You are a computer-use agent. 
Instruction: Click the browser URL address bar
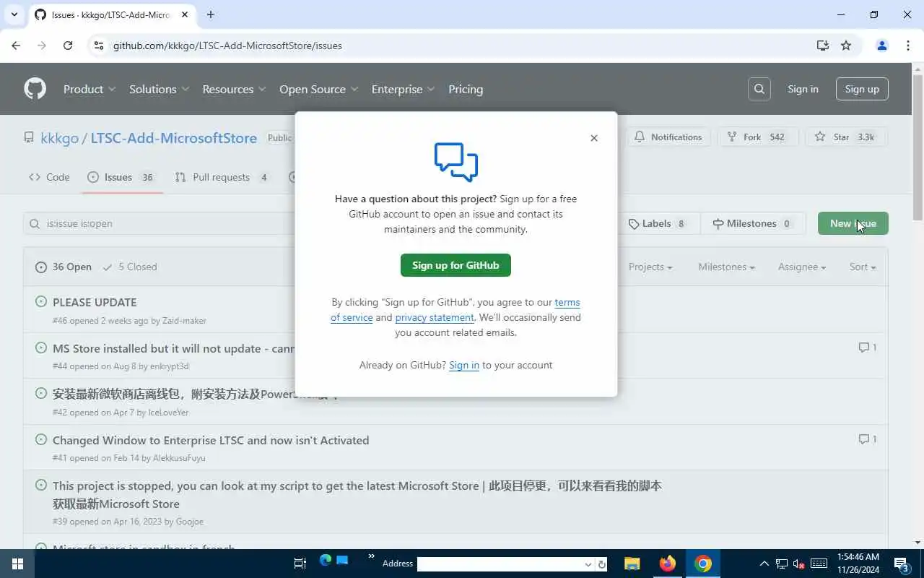[x=455, y=46]
